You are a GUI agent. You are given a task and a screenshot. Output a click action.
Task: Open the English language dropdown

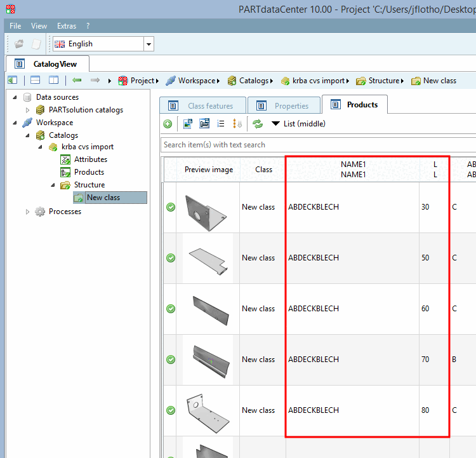[x=149, y=44]
